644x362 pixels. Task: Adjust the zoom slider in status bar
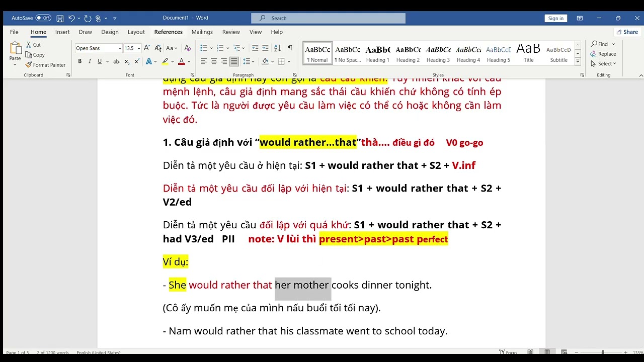tap(603, 352)
